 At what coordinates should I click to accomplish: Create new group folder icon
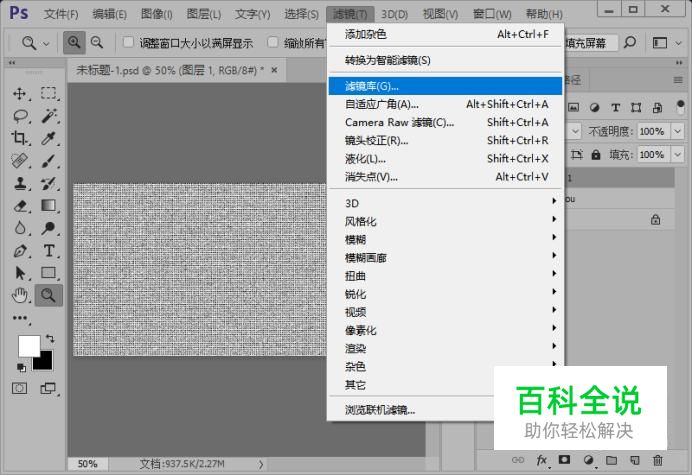point(611,460)
